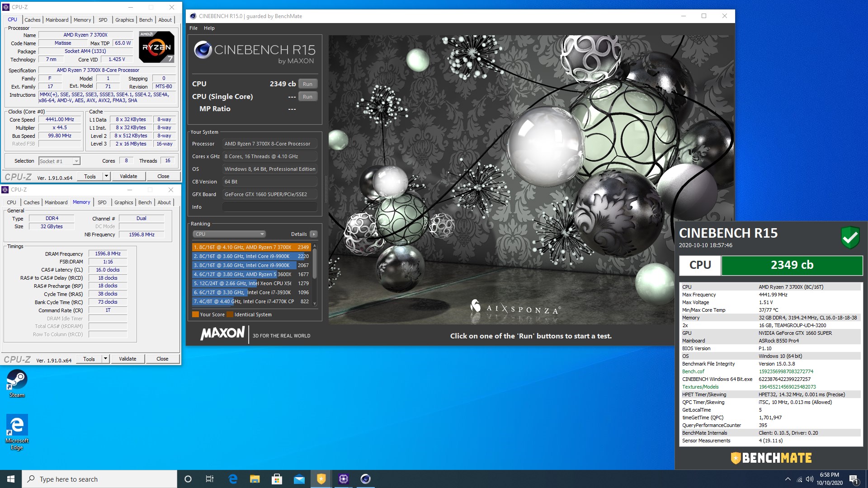Click Validate in top CPU-Z window
The height and width of the screenshot is (488, 868).
point(128,176)
